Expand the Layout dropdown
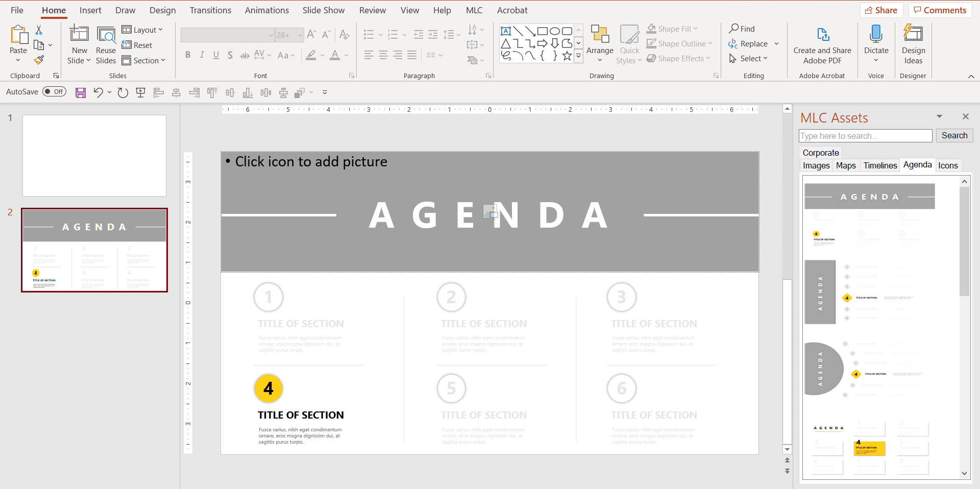 pos(142,30)
